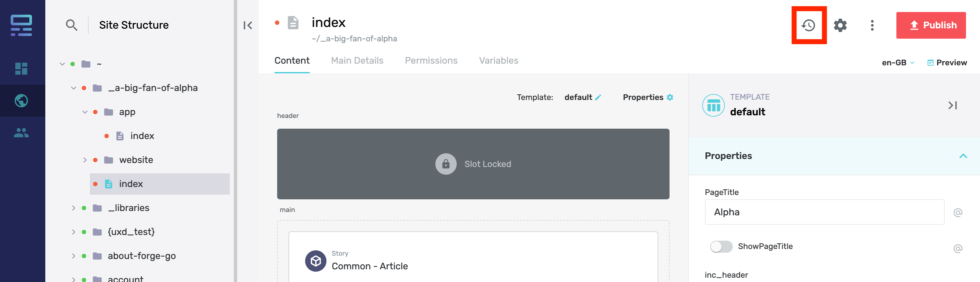Toggle the ShowPageTitle switch
Image resolution: width=980 pixels, height=282 pixels.
(721, 247)
